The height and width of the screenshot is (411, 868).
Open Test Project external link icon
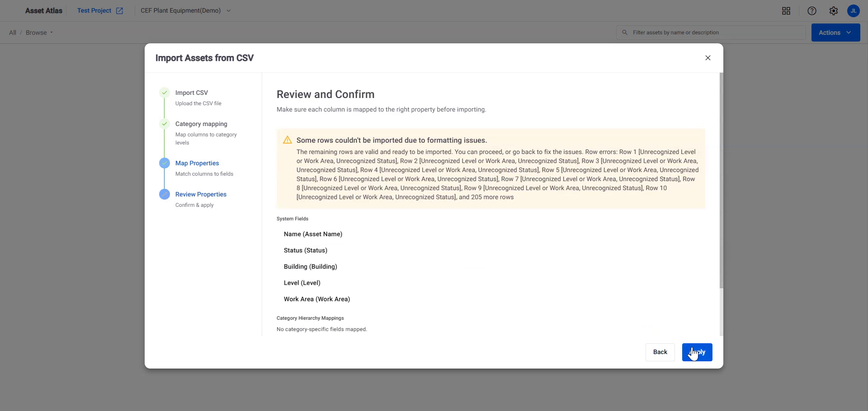pyautogui.click(x=119, y=11)
